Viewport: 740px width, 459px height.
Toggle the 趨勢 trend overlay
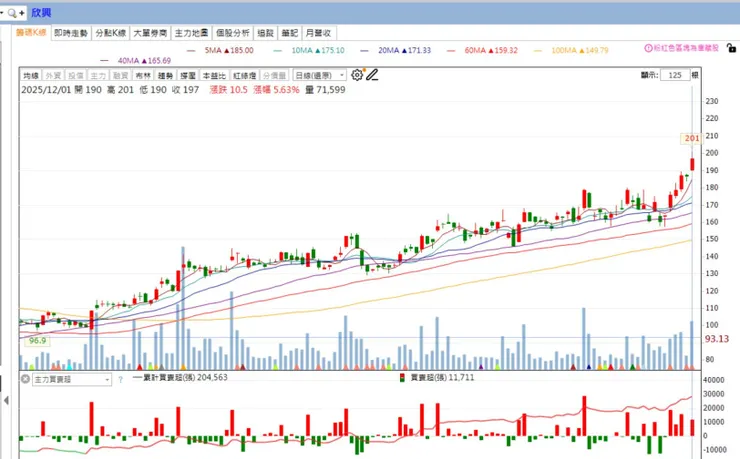[x=165, y=75]
